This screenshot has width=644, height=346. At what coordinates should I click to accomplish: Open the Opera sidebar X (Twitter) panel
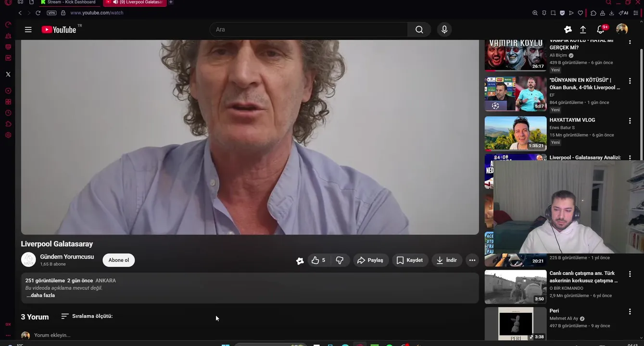pos(8,74)
